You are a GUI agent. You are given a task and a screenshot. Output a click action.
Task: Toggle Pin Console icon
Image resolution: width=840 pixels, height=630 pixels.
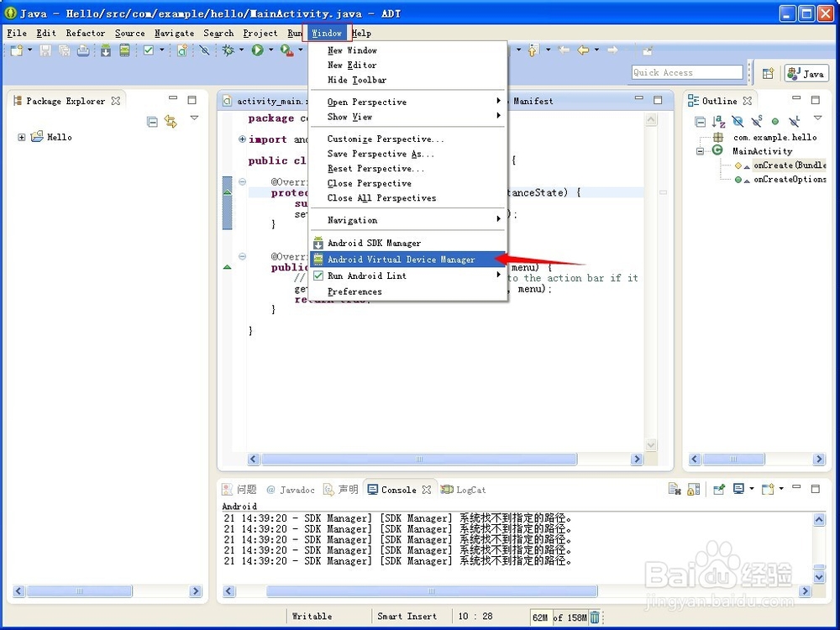coord(719,489)
